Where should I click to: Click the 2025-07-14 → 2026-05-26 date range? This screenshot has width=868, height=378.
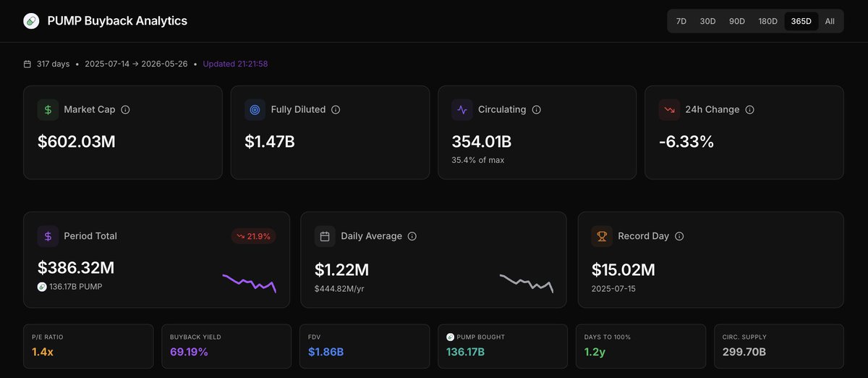tap(136, 64)
